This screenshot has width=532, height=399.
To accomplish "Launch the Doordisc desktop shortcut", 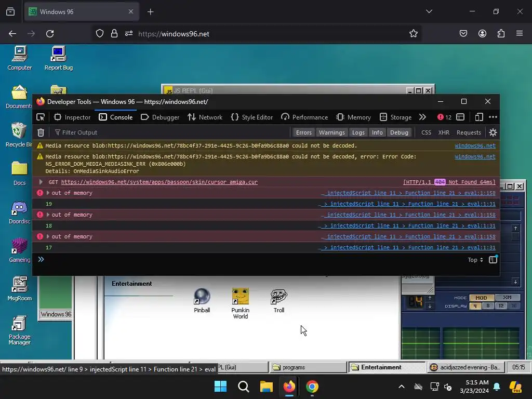I will (x=19, y=212).
